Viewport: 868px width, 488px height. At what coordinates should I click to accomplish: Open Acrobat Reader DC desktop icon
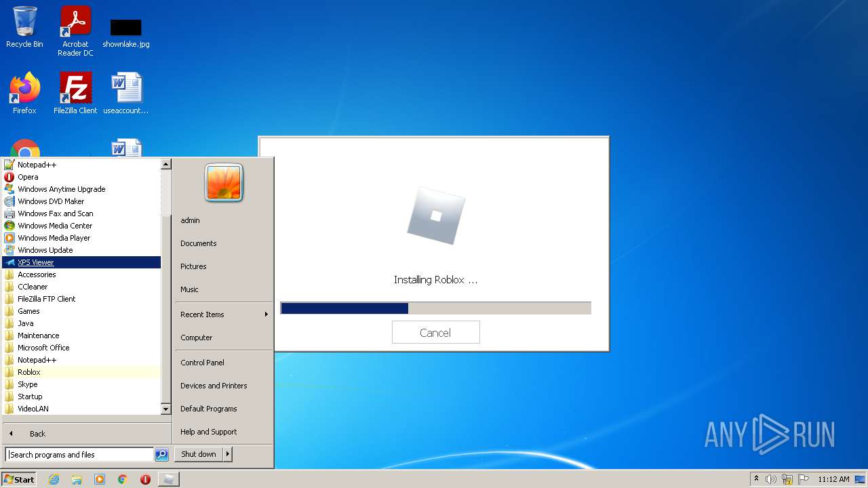point(75,31)
